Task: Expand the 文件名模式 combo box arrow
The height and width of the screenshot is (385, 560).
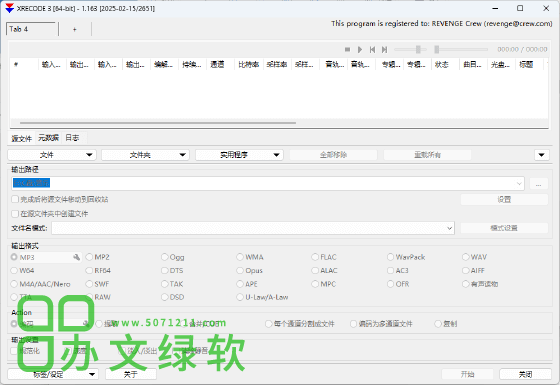Action: tap(449, 228)
